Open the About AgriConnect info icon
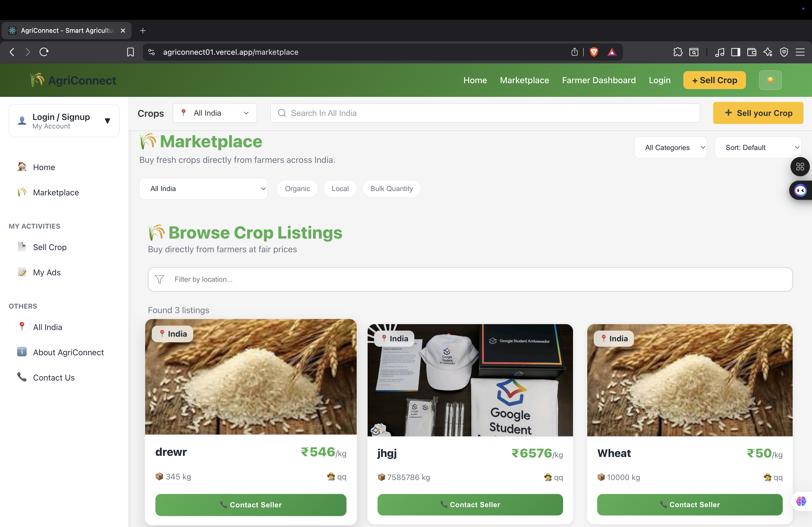This screenshot has height=527, width=812. click(21, 352)
